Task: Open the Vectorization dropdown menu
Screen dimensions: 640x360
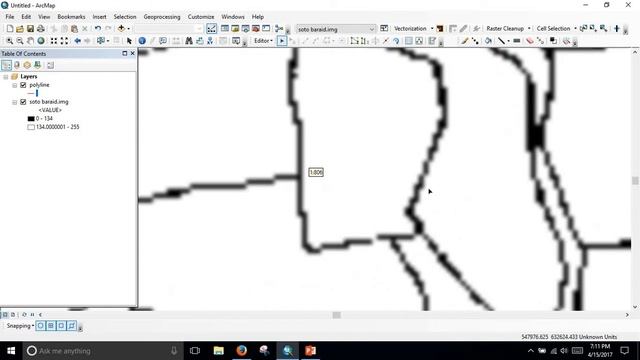Action: (x=413, y=29)
